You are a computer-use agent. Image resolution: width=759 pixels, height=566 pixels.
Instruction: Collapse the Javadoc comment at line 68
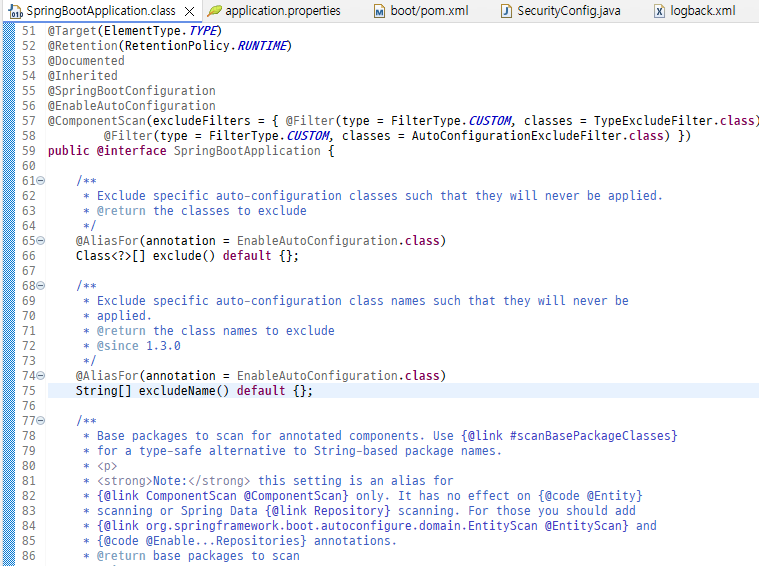click(41, 286)
